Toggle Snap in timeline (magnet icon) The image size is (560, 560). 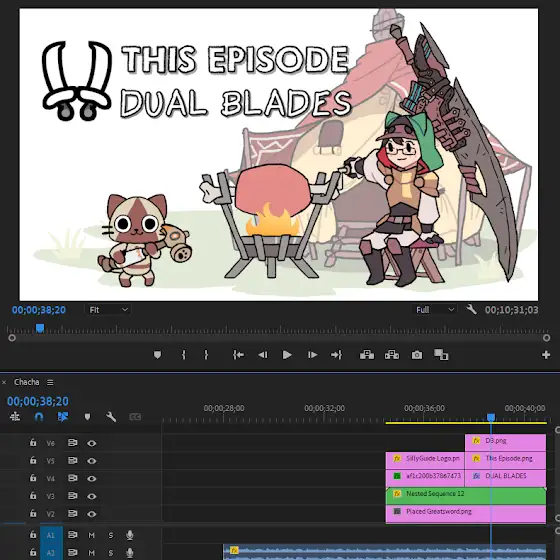click(x=39, y=417)
